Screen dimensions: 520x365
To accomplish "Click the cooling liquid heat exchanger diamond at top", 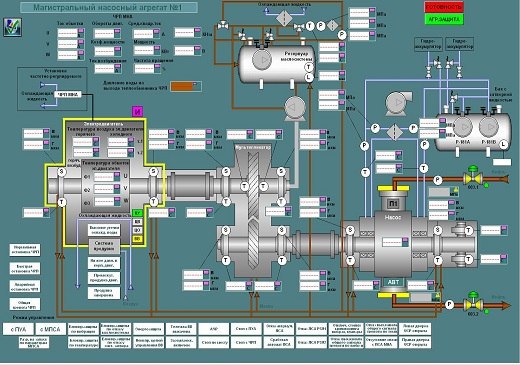I will click(284, 17).
